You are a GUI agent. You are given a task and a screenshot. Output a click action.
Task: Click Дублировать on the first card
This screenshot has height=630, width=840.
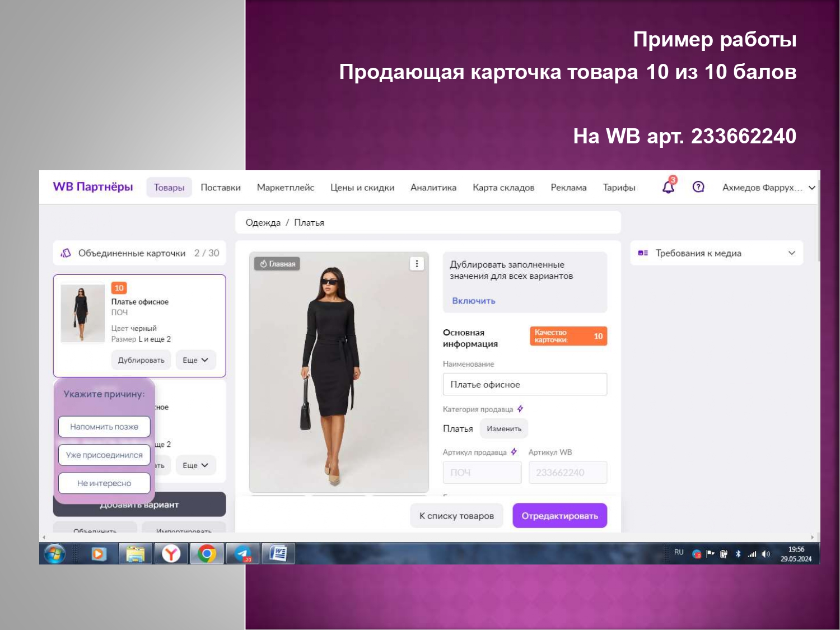141,360
